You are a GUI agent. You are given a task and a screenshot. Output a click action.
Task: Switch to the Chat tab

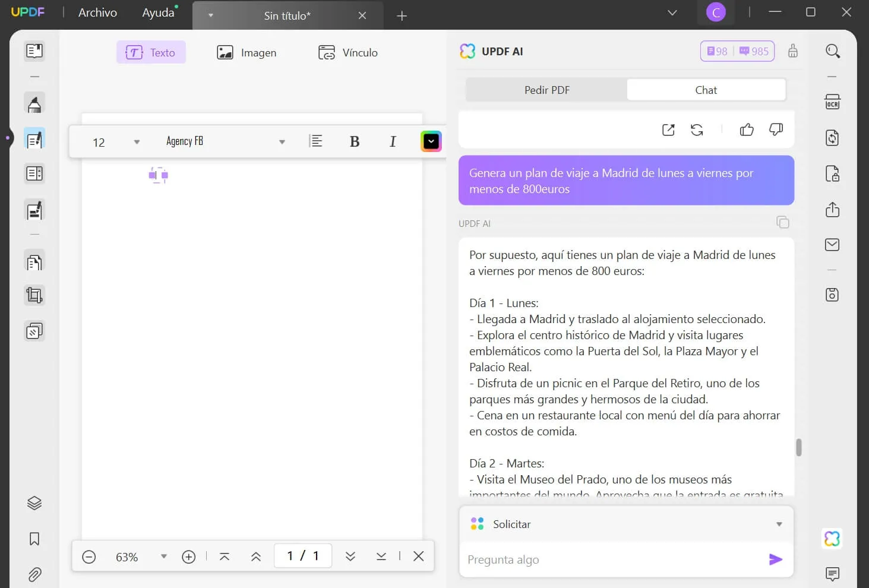[706, 90]
